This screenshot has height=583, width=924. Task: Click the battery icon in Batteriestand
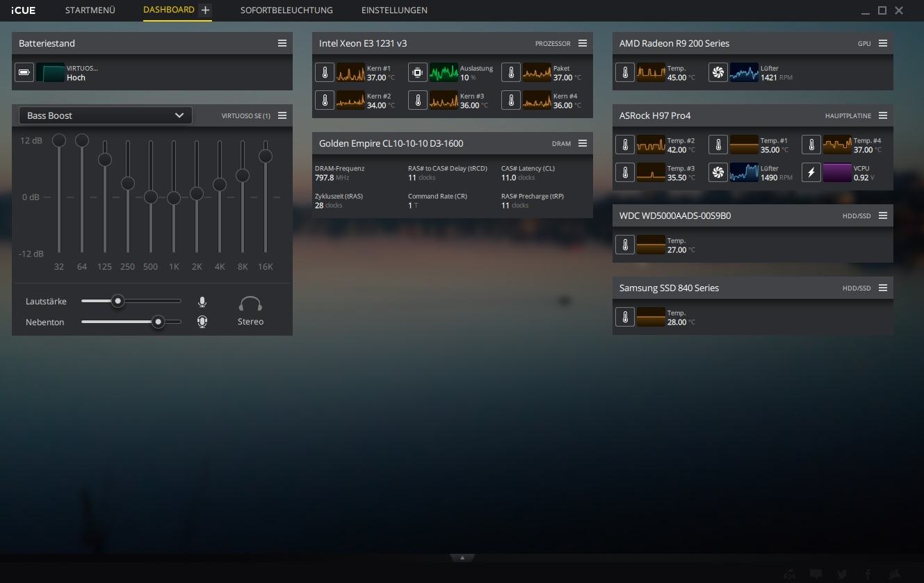click(24, 72)
